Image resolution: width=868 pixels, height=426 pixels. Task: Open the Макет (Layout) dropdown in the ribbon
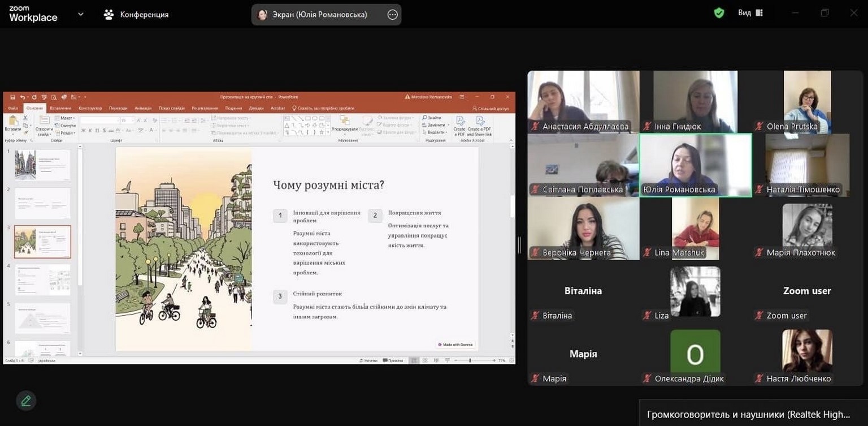(x=66, y=118)
